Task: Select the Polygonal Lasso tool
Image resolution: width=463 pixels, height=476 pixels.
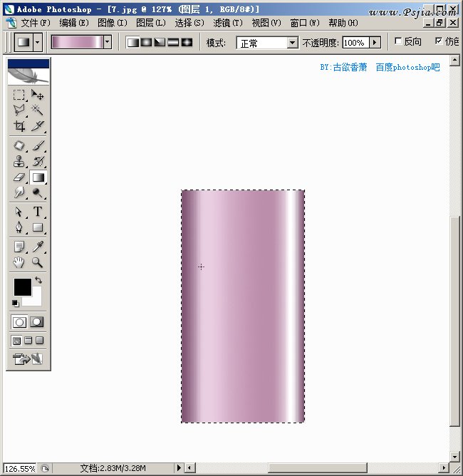Action: click(19, 110)
